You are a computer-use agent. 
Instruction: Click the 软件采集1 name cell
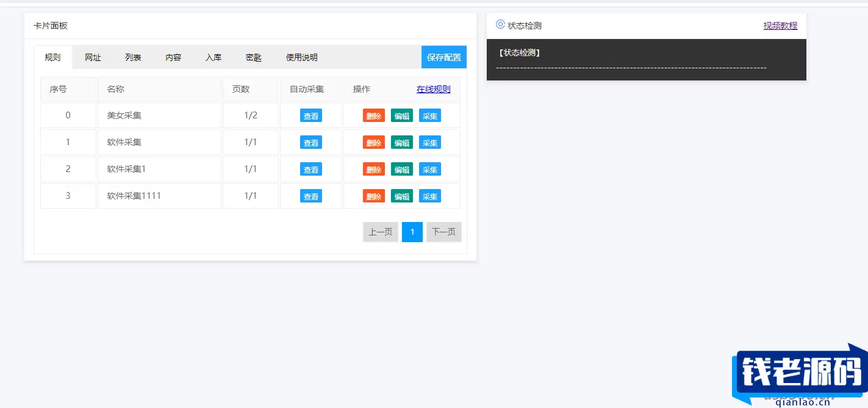(x=159, y=169)
